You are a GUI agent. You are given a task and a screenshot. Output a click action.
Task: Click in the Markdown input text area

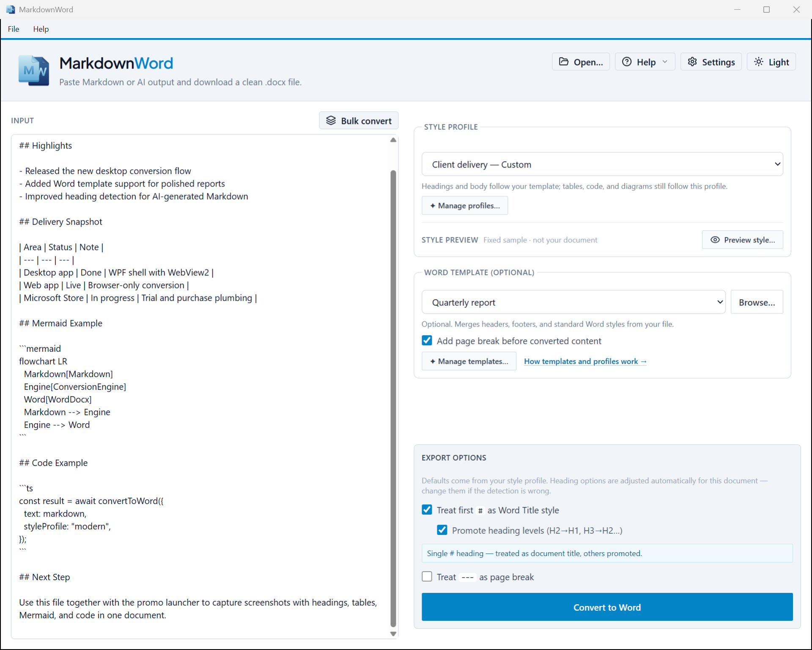coord(200,386)
